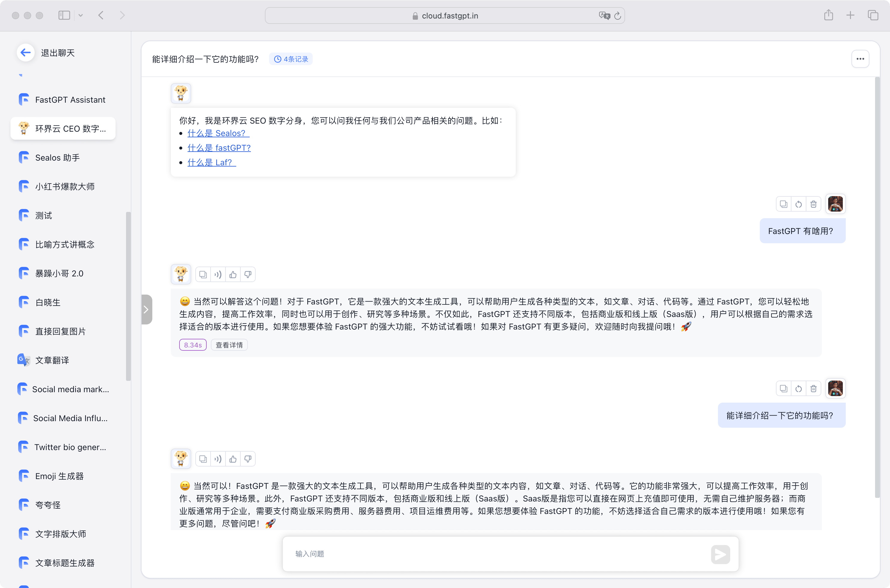Viewport: 890px width, 588px height.
Task: Copy the '能详细介绍一下它的功能吗?' user message
Action: pyautogui.click(x=783, y=389)
